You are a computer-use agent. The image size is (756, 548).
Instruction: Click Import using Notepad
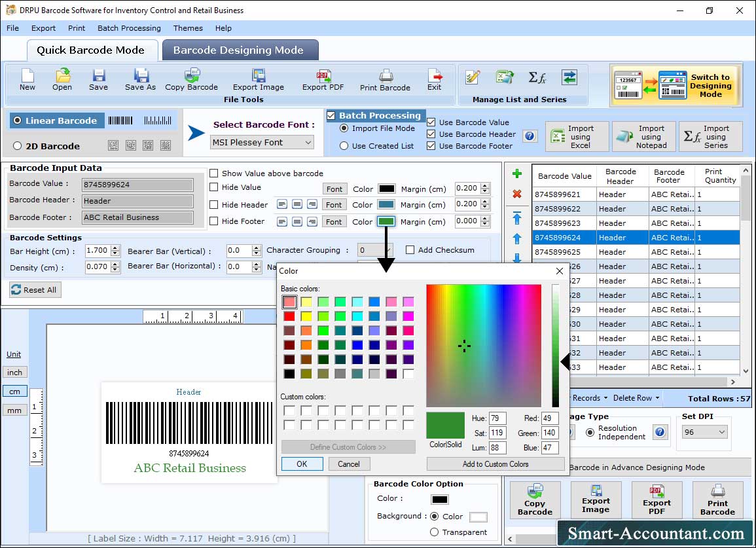[x=643, y=137]
